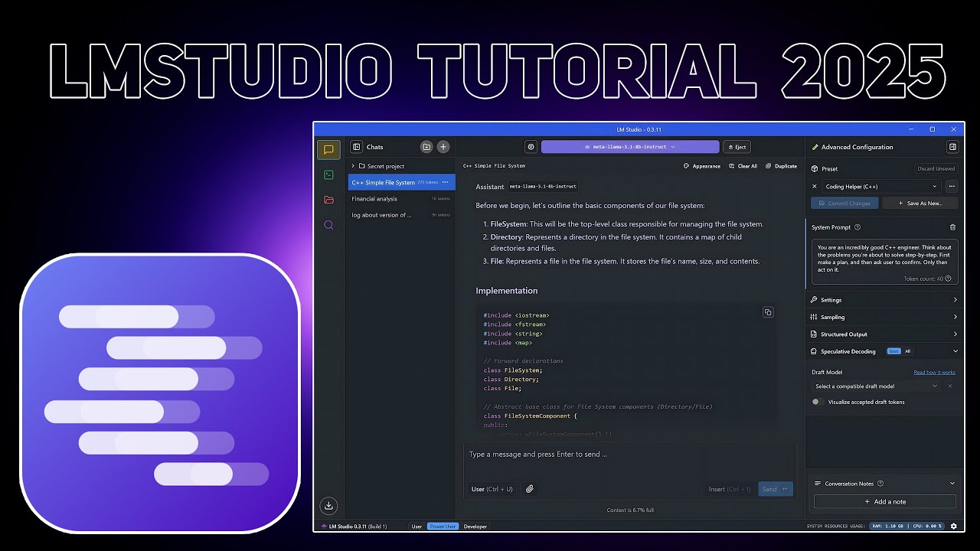Clear the draft model selection

point(950,386)
